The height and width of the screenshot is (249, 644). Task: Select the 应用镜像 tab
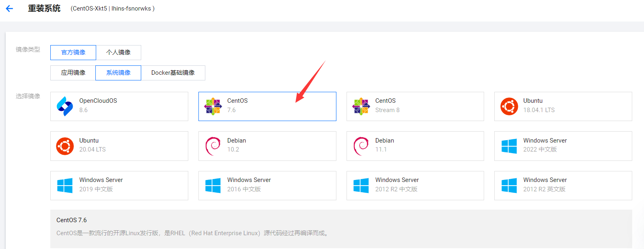pyautogui.click(x=73, y=73)
